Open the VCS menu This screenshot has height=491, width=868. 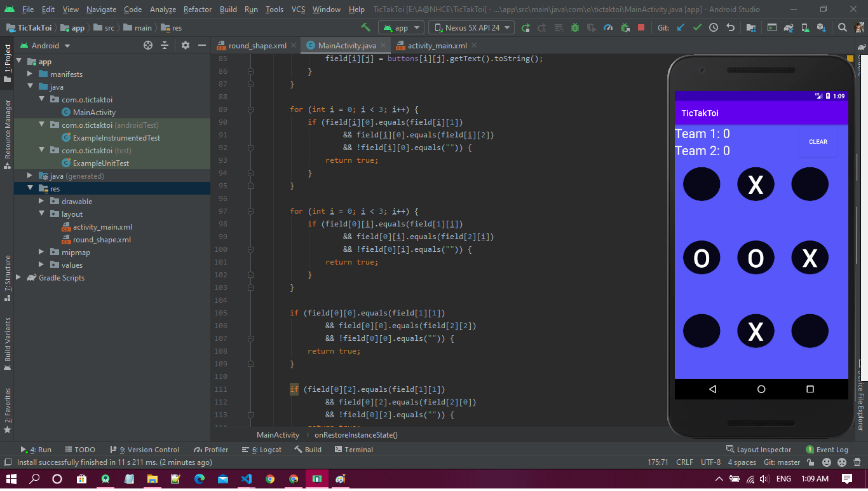pyautogui.click(x=298, y=10)
